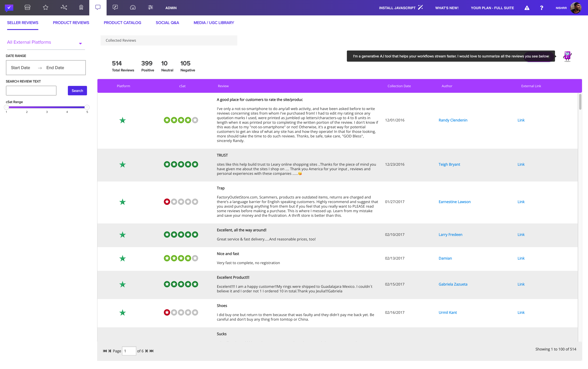This screenshot has height=369, width=588.
Task: Open the star ratings icon in top bar
Action: click(x=45, y=8)
